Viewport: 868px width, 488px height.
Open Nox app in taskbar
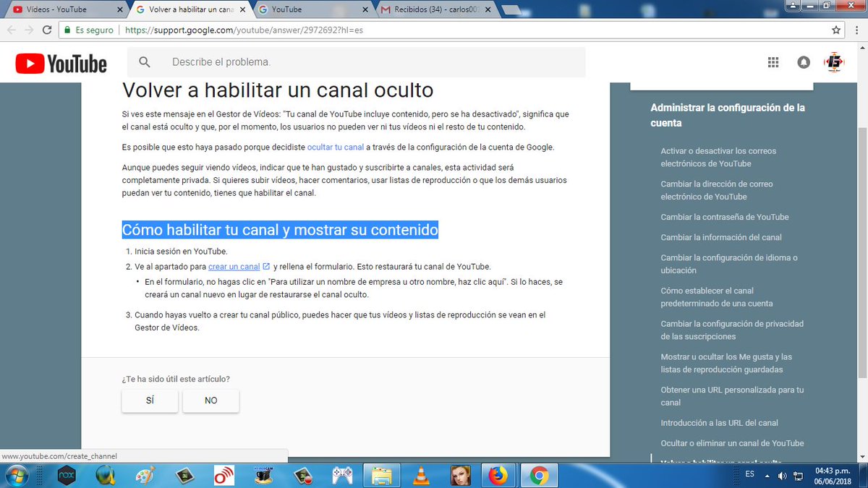67,476
